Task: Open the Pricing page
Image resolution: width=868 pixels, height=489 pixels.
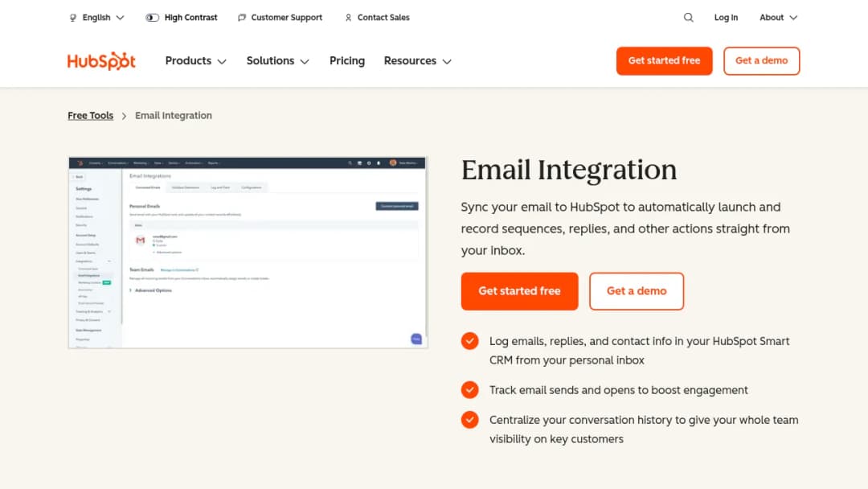Action: 347,61
